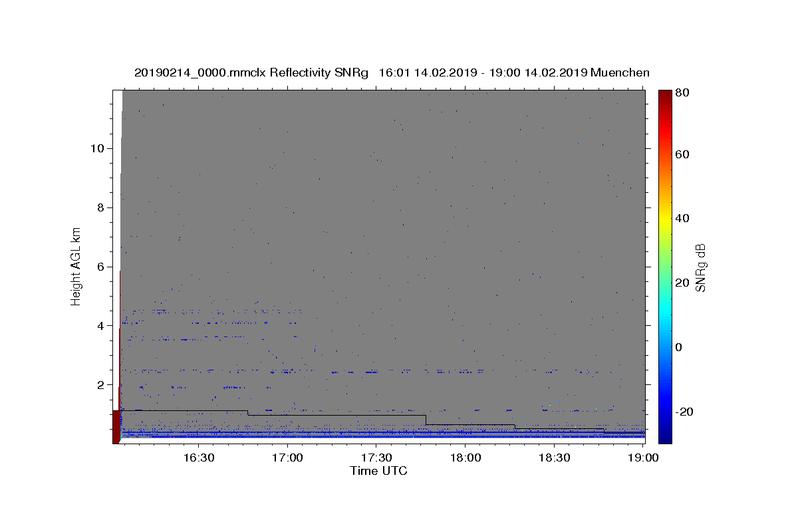Click the 'SNRg dB' colorbar label
The width and height of the screenshot is (798, 532).
pos(700,267)
